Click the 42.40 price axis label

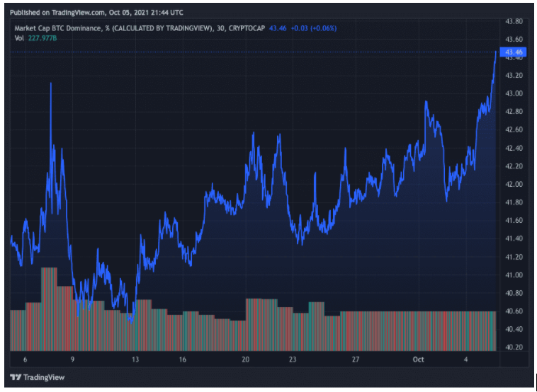coord(514,148)
